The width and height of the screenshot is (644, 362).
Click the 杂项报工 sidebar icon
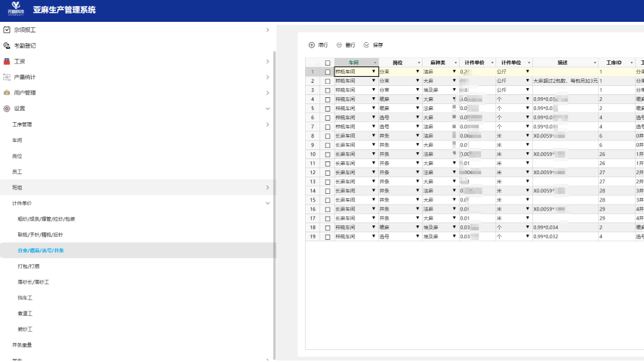pyautogui.click(x=7, y=29)
